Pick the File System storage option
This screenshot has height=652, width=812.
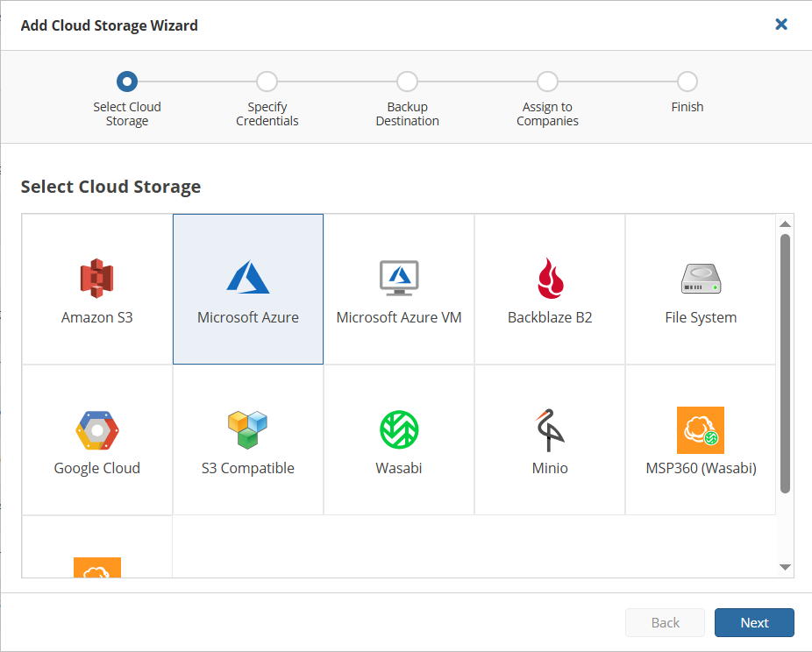click(x=700, y=289)
